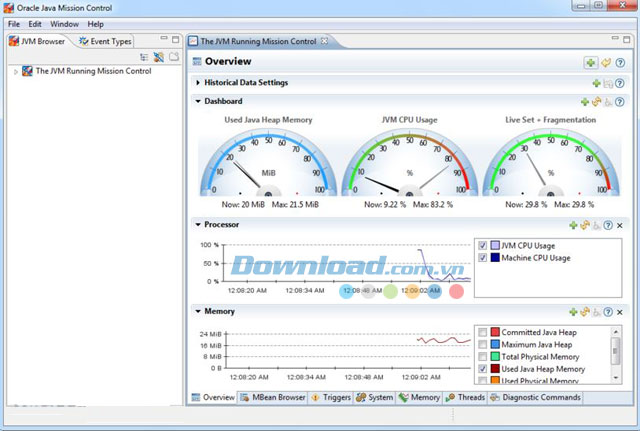640x431 pixels.
Task: Switch to the Event Types tab
Action: pyautogui.click(x=105, y=41)
